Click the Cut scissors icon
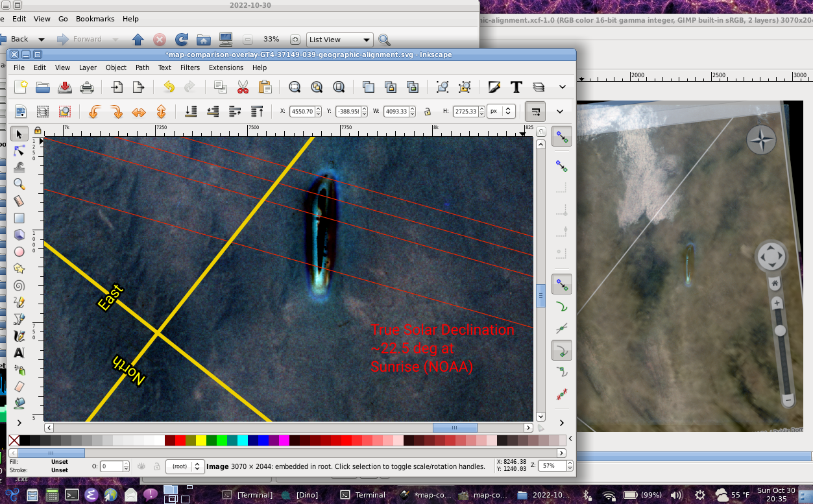This screenshot has height=504, width=813. point(243,87)
